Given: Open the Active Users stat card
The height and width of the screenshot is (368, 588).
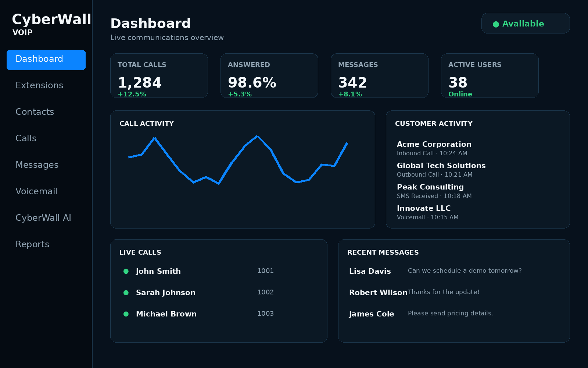Looking at the screenshot, I should tap(490, 75).
